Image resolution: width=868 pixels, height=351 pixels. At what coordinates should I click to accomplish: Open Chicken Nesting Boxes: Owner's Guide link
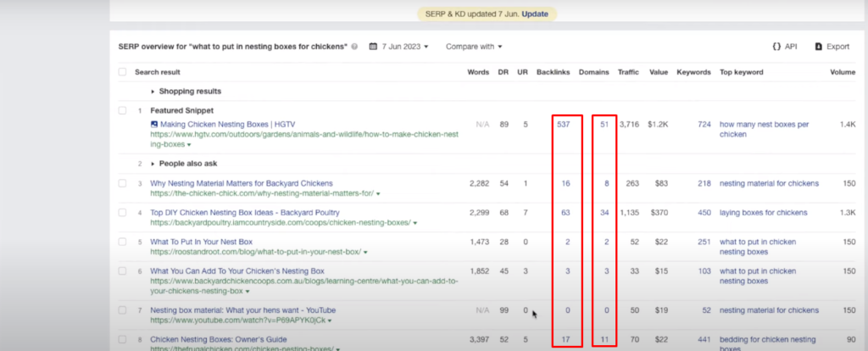pos(218,339)
